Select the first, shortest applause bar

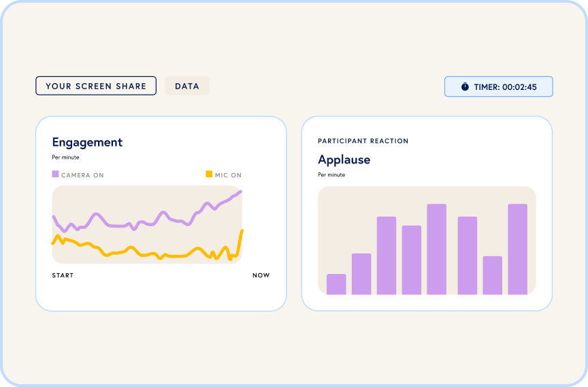[336, 284]
